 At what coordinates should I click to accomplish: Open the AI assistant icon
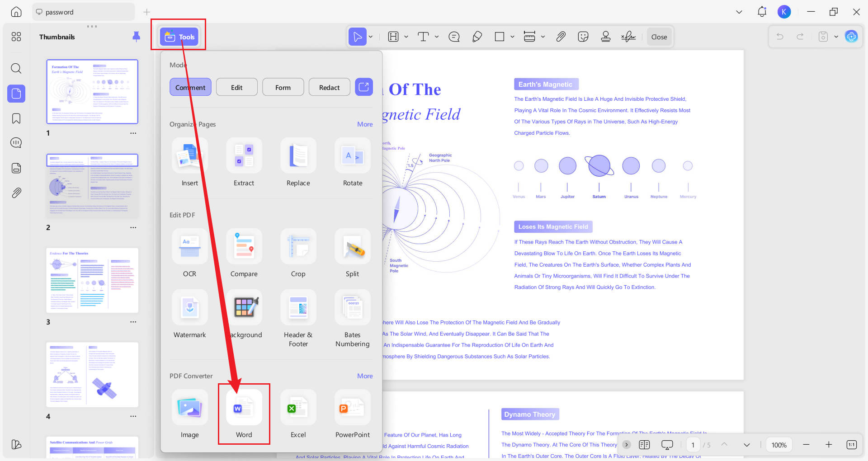[851, 37]
